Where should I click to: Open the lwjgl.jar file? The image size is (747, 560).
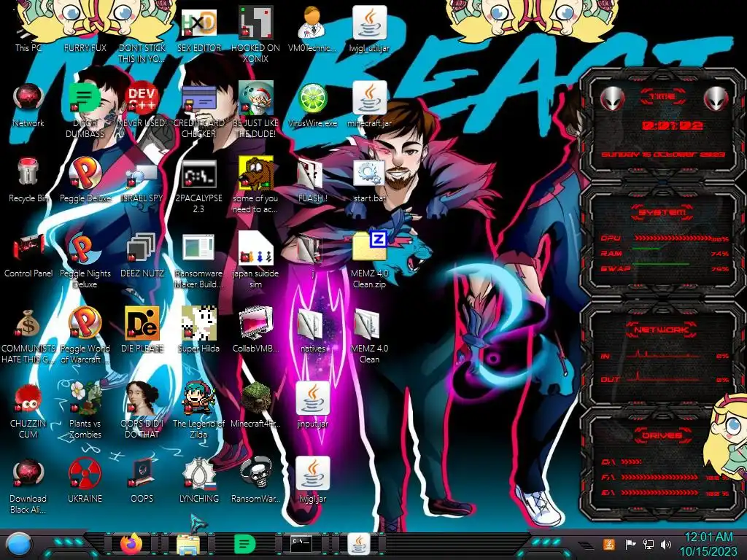(312, 473)
